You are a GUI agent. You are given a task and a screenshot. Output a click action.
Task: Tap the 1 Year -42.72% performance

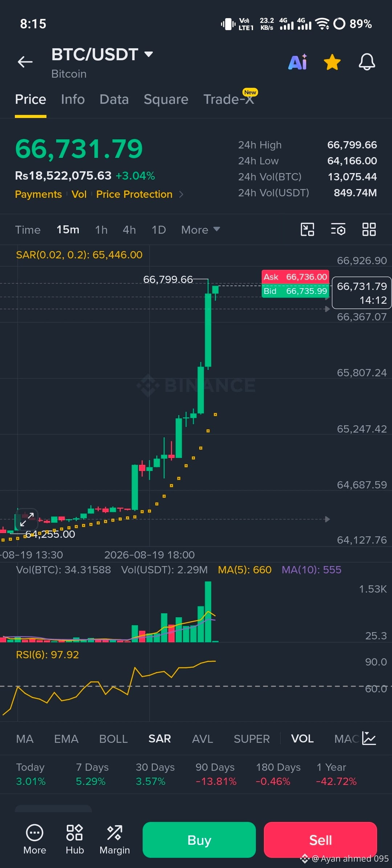coord(336,774)
